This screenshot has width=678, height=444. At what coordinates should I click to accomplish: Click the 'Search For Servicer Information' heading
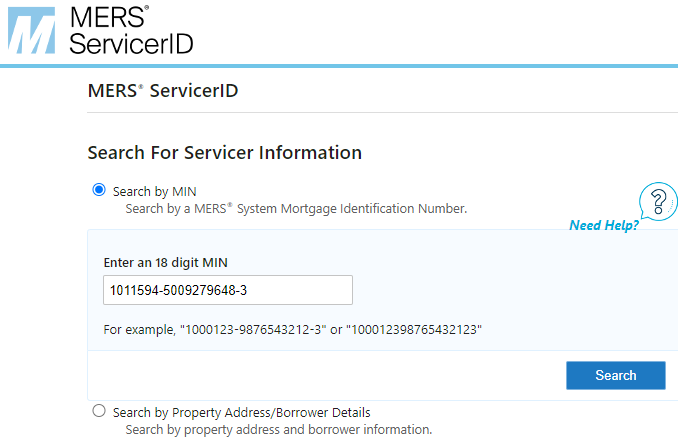tap(224, 153)
